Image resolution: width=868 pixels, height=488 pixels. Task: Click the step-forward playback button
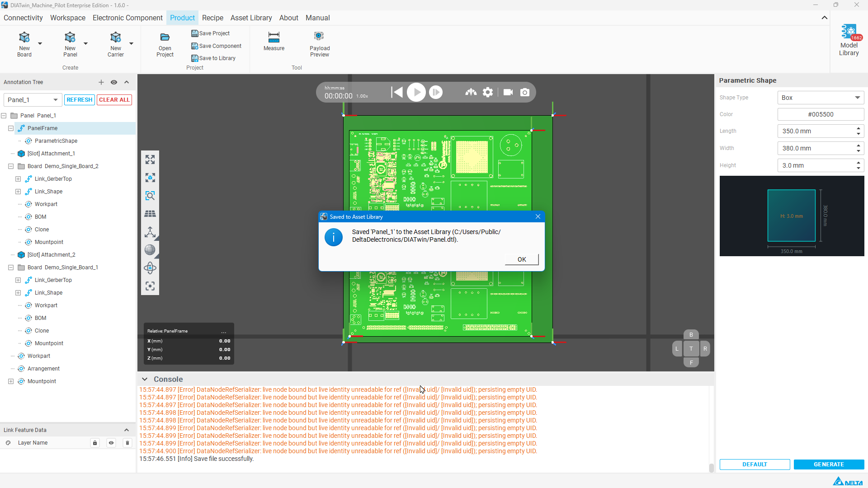(436, 92)
